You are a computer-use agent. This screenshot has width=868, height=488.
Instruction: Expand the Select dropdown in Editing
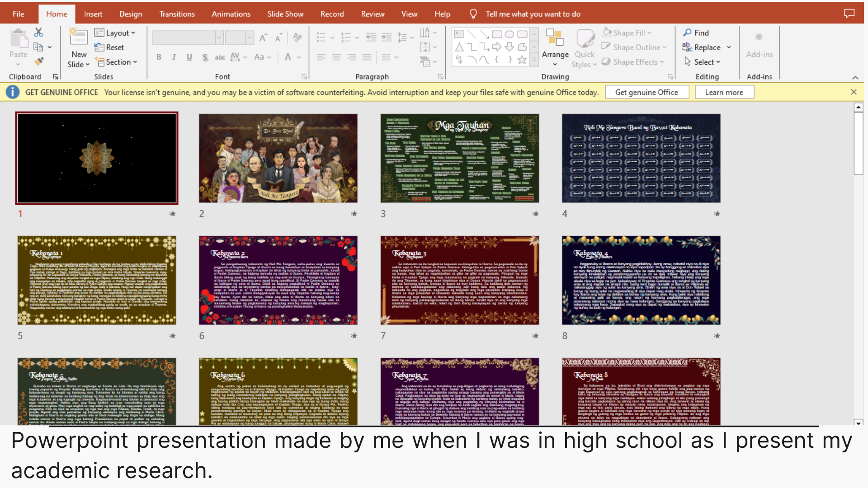pos(702,62)
